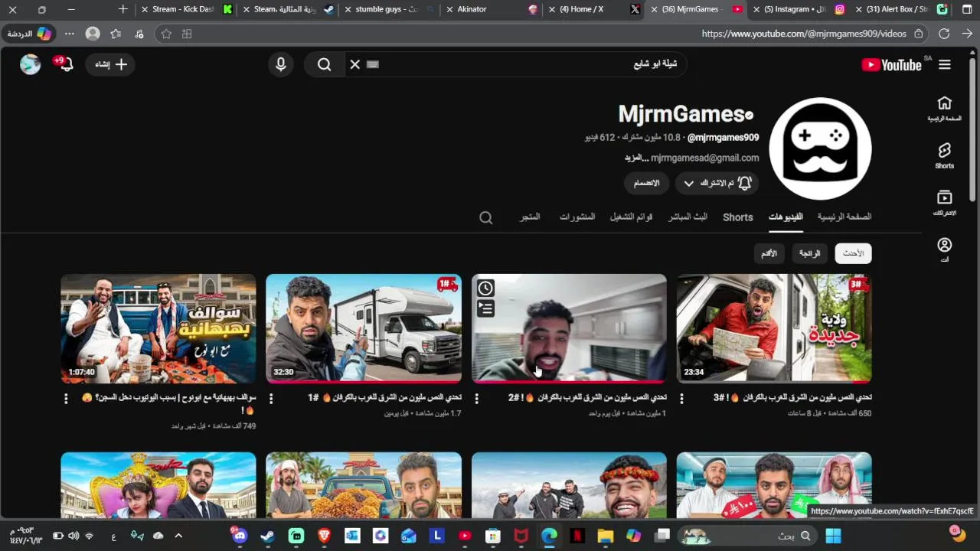Add this page to favorites (star)
980x551 pixels.
(x=166, y=34)
